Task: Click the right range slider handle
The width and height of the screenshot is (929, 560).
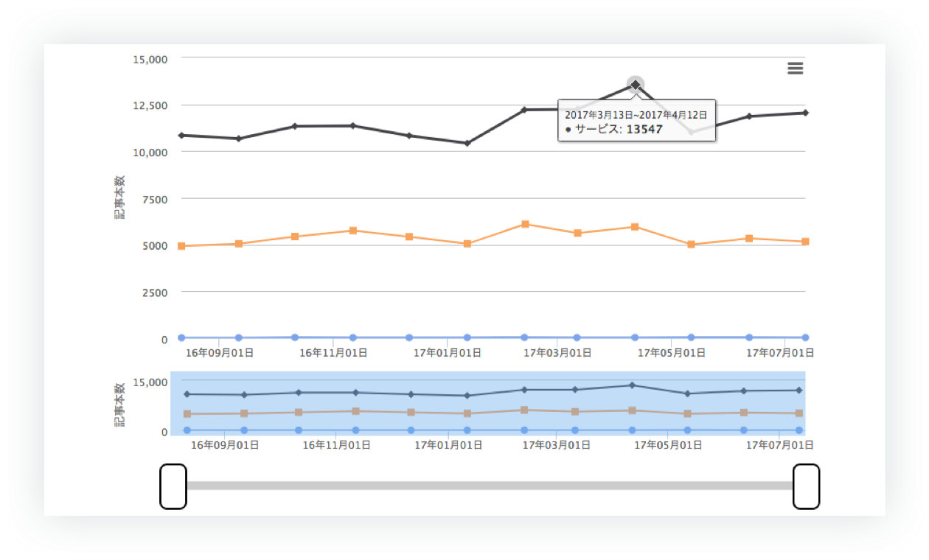Action: click(x=806, y=486)
